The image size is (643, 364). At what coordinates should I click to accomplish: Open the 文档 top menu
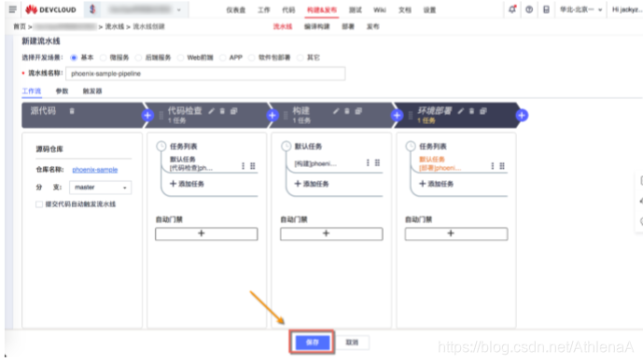[405, 10]
